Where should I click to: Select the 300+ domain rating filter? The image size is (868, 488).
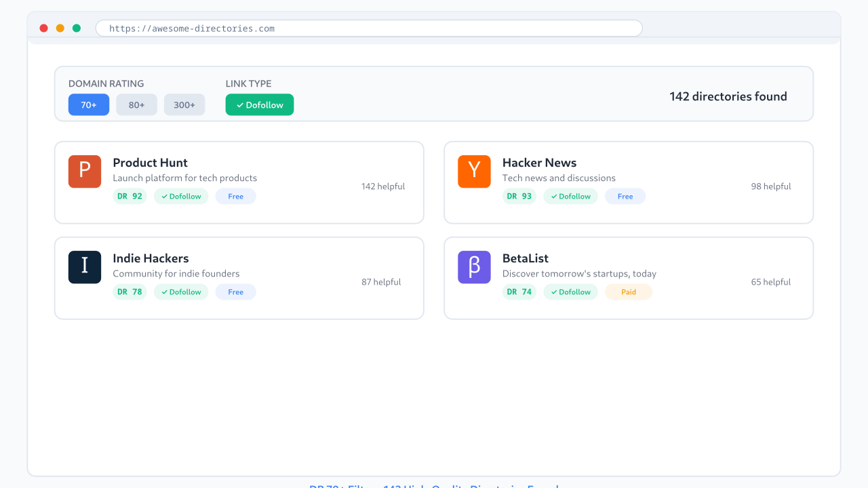click(184, 104)
